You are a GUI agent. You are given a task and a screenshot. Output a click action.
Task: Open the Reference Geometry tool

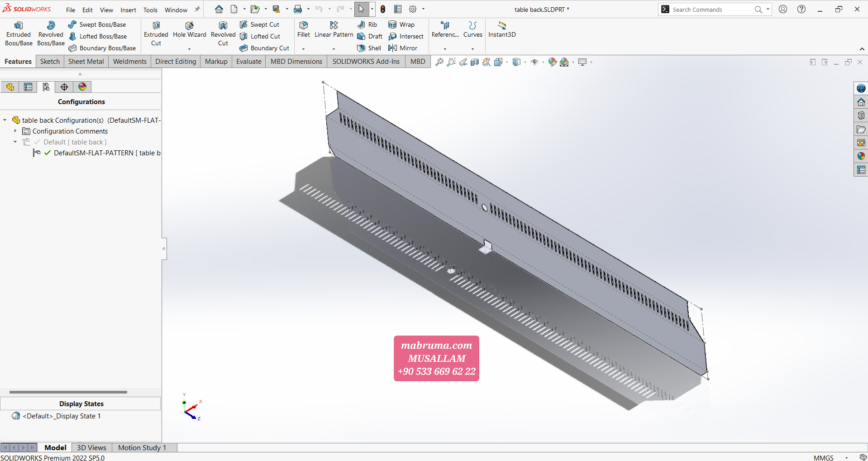[x=445, y=30]
